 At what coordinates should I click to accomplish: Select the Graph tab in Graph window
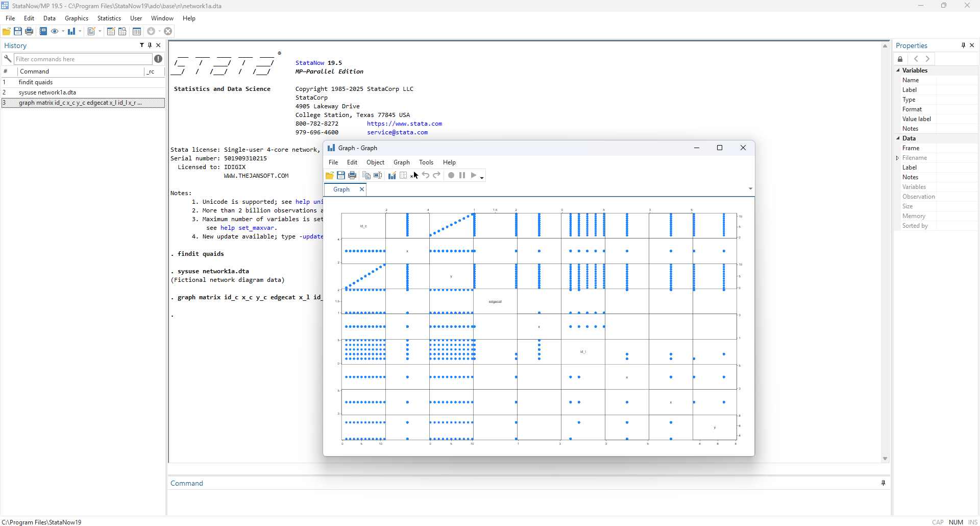(341, 189)
